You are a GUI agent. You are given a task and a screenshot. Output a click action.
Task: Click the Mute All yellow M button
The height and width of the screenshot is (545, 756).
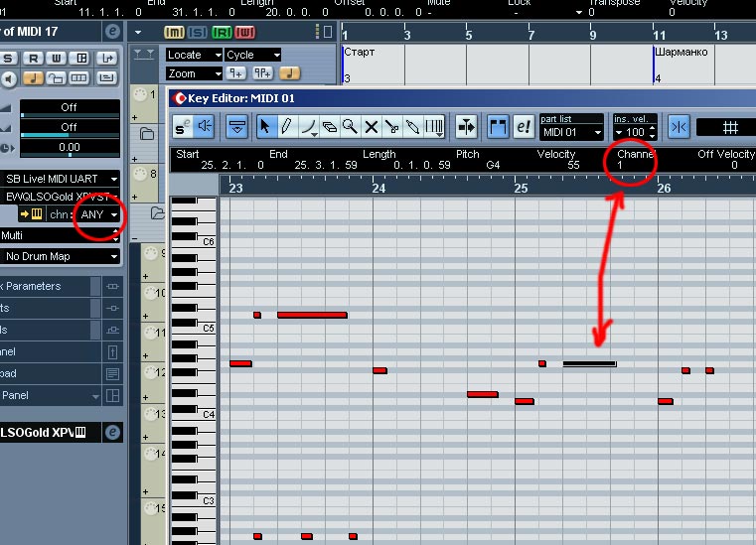tap(174, 33)
